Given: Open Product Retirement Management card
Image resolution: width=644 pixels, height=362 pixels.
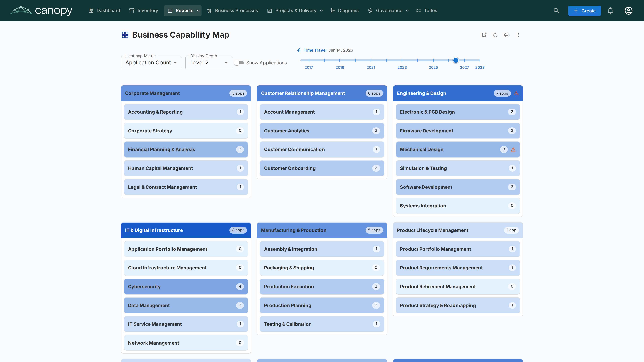Looking at the screenshot, I should (x=458, y=287).
